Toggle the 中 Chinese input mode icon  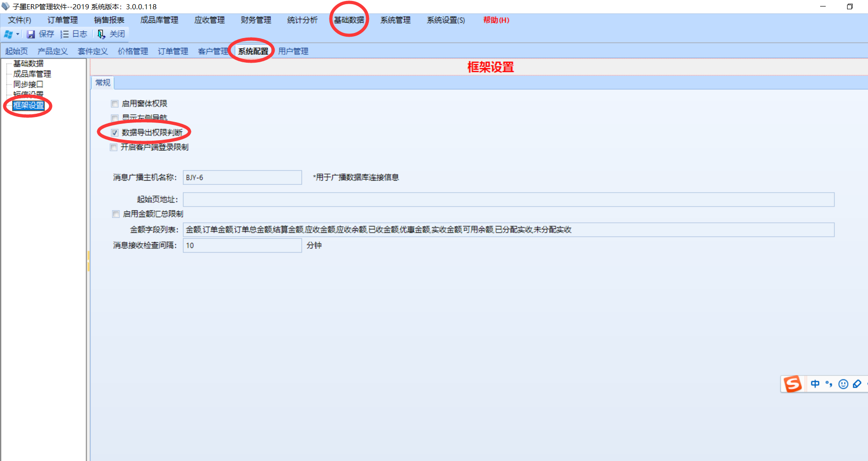point(815,384)
